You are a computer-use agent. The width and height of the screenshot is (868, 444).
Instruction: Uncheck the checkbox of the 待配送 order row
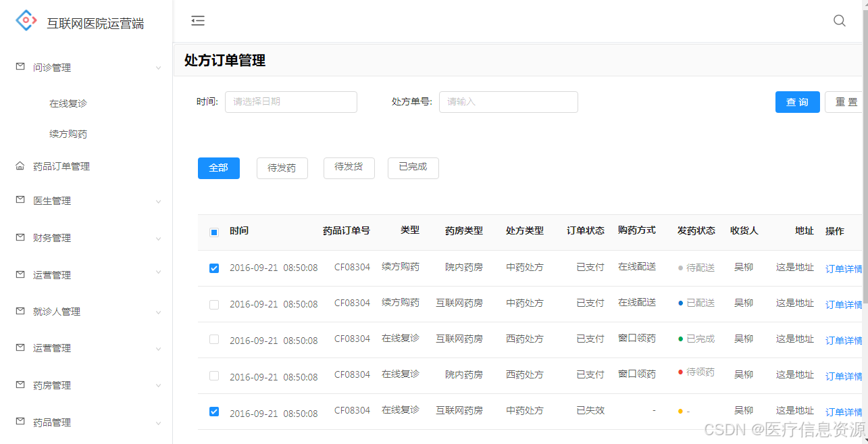click(214, 268)
